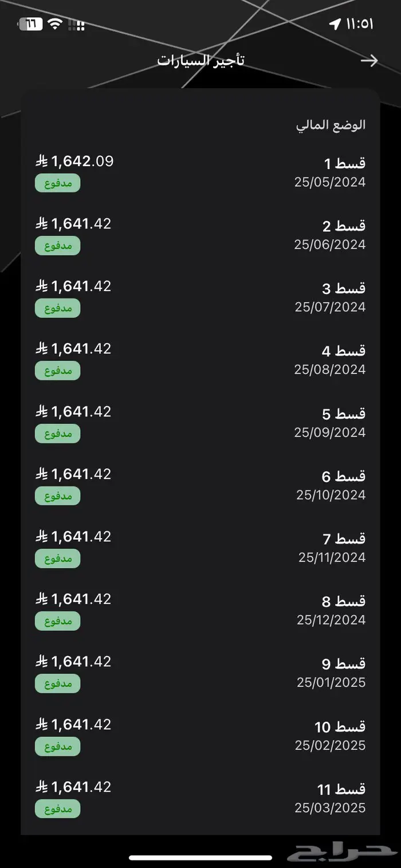Tap the dual SIM signal icon
This screenshot has width=401, height=868.
[x=76, y=25]
